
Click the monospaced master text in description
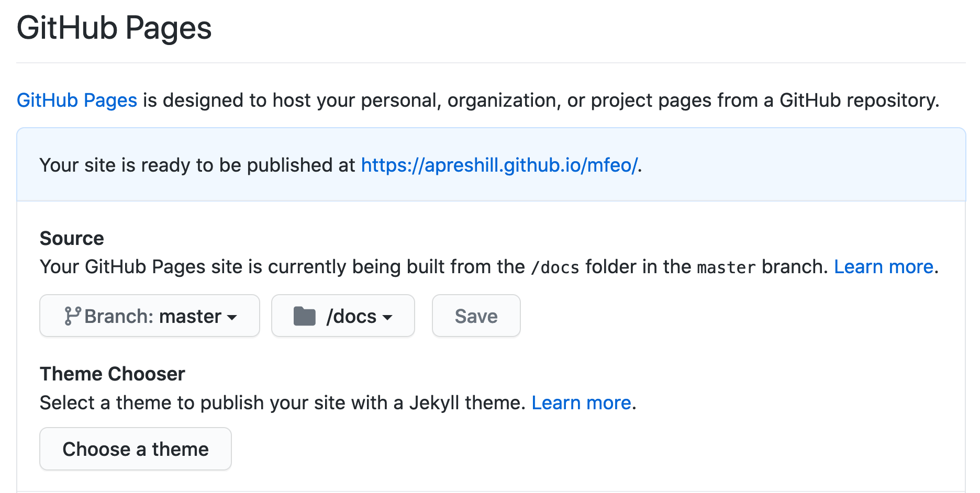point(727,267)
